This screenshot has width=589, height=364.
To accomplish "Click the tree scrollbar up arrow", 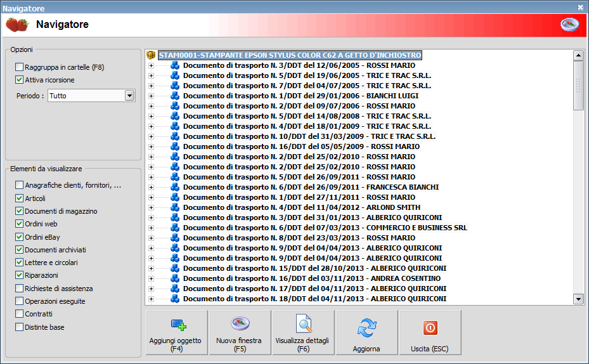I will click(x=578, y=56).
